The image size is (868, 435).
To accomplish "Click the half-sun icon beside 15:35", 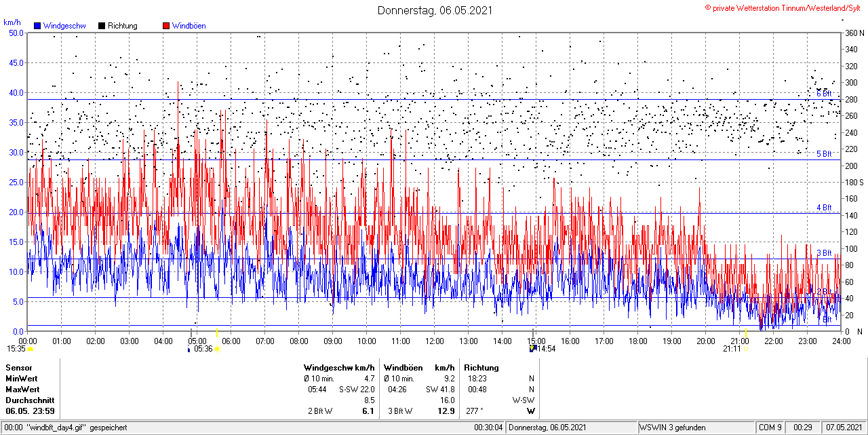I will click(x=30, y=349).
